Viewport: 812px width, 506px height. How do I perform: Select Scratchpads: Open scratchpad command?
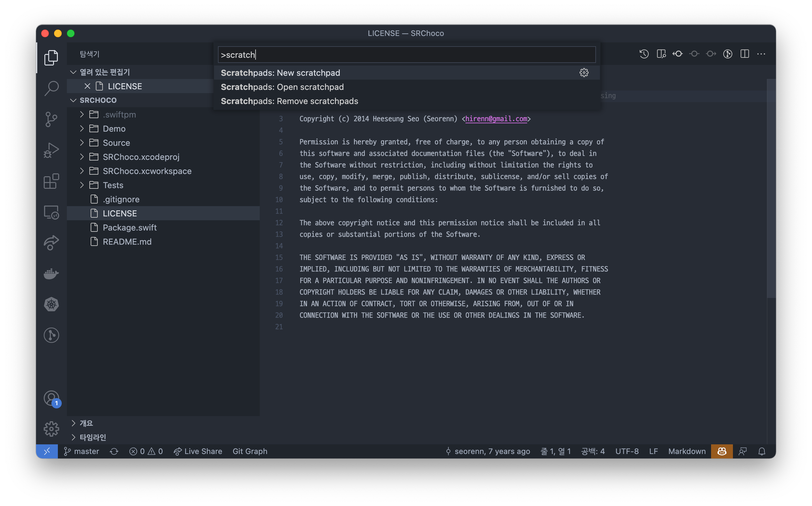282,87
